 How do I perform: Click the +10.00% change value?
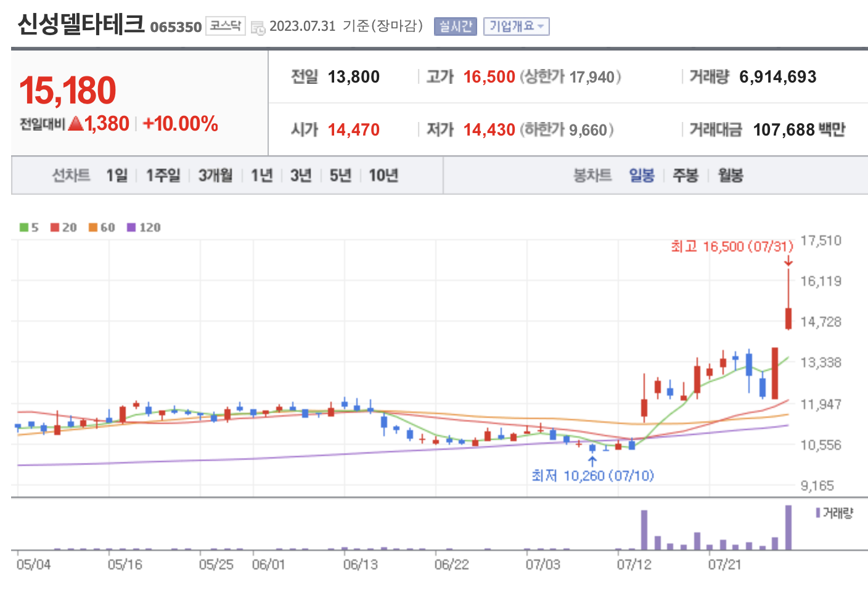pos(180,124)
